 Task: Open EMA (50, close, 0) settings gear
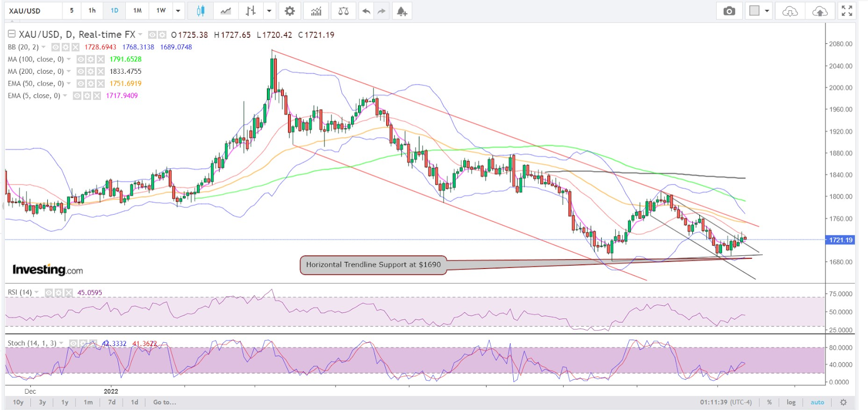pos(91,84)
